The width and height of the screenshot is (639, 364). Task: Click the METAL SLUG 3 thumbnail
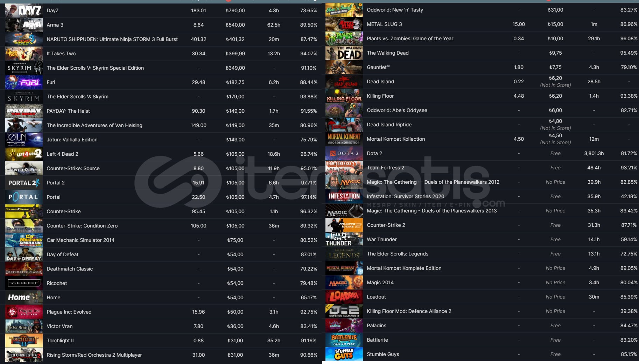tap(344, 24)
